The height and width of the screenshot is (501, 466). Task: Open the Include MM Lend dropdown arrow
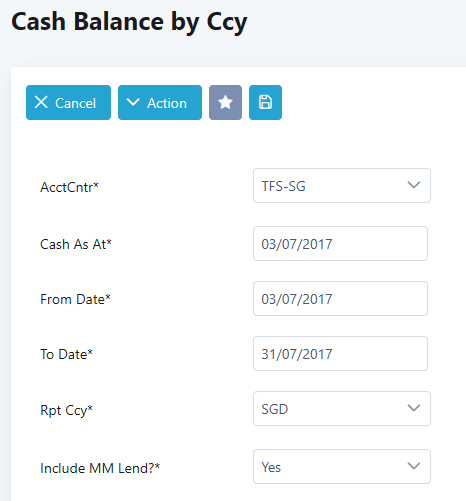coord(414,466)
